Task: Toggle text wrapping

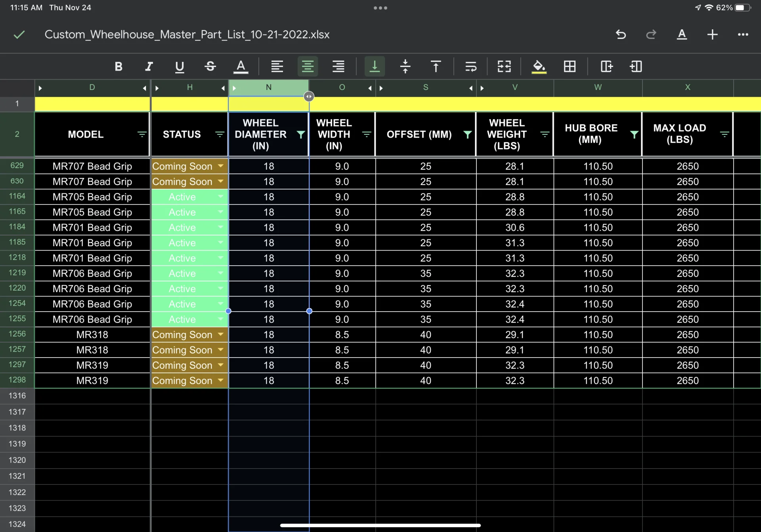Action: 470,66
